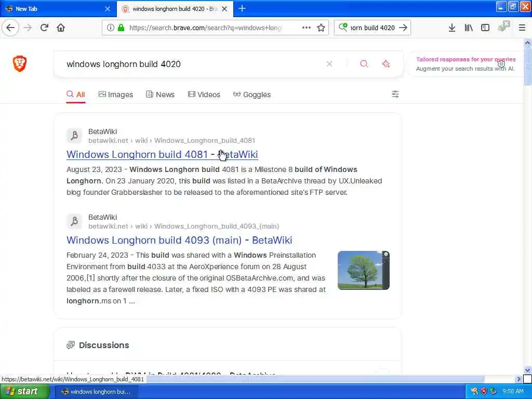This screenshot has width=532, height=399.
Task: Open a new browser tab
Action: tap(242, 8)
